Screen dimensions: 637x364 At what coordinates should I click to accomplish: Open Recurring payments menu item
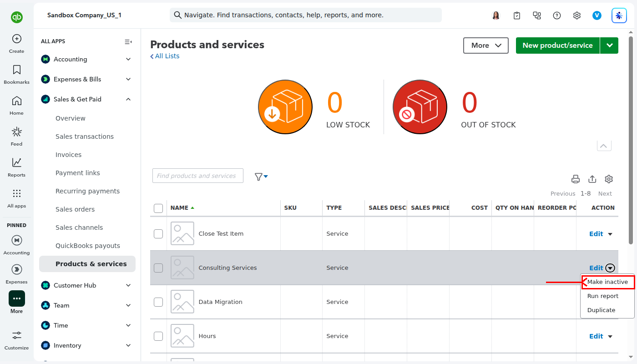pos(88,191)
